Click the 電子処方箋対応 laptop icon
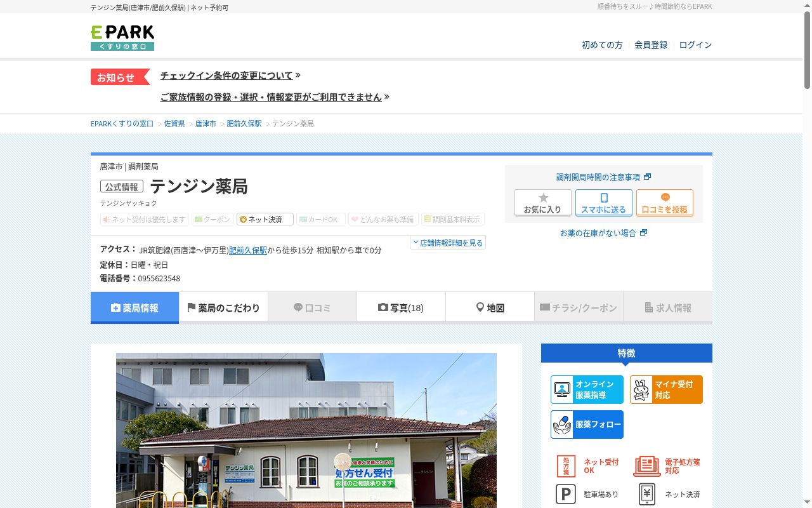Screen dimensions: 812x508 [646, 466]
